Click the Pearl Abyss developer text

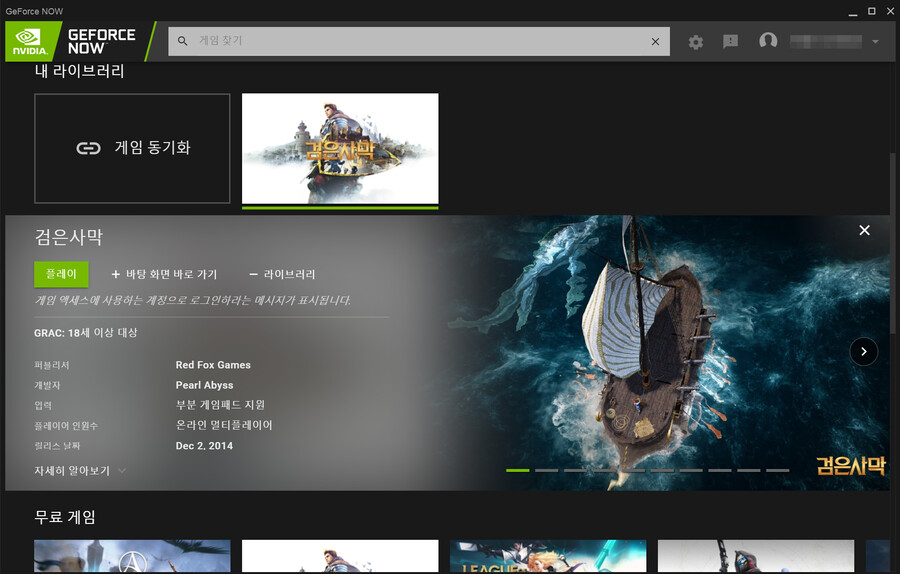[204, 385]
